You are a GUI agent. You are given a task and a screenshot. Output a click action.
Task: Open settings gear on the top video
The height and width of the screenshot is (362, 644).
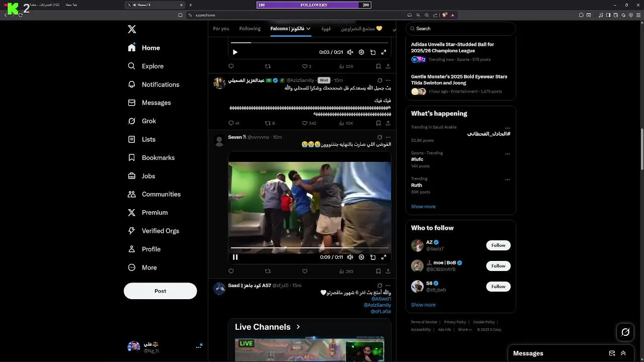pyautogui.click(x=361, y=52)
